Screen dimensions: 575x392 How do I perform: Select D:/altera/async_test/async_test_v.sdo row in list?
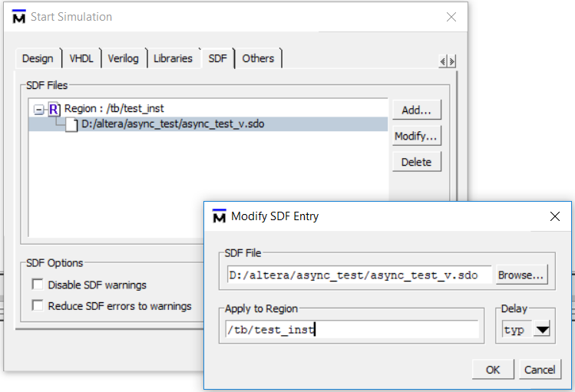208,124
